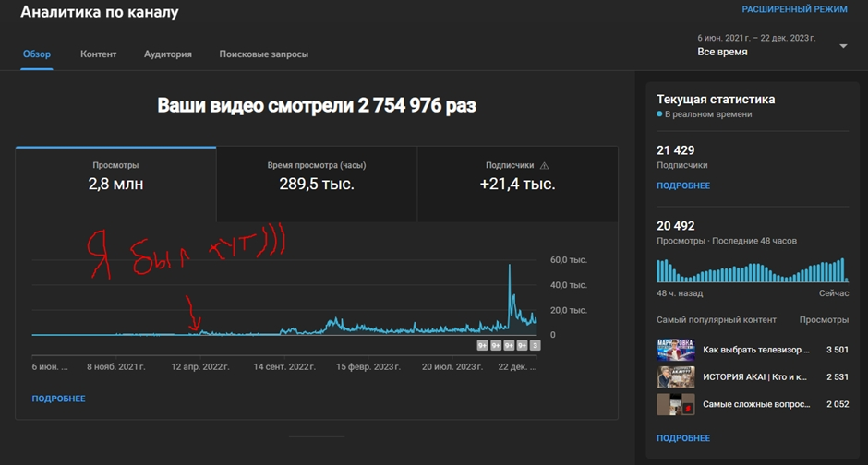Click the Сейчас label under realtime chart
The height and width of the screenshot is (465, 868).
pos(834,293)
